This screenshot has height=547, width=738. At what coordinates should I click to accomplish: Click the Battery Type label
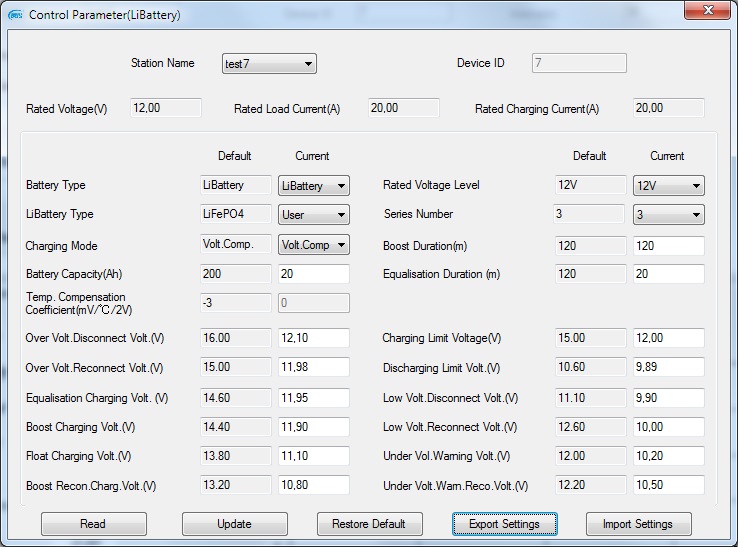tap(56, 185)
